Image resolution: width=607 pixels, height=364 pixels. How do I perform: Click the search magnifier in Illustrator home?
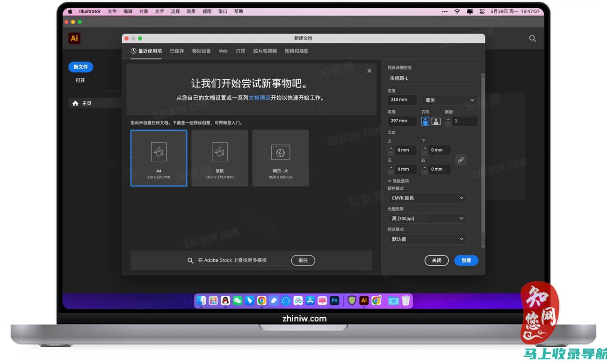[x=532, y=38]
